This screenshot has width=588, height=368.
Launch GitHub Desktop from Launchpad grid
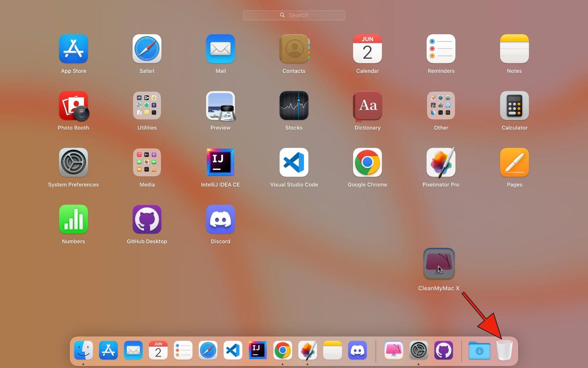click(147, 219)
